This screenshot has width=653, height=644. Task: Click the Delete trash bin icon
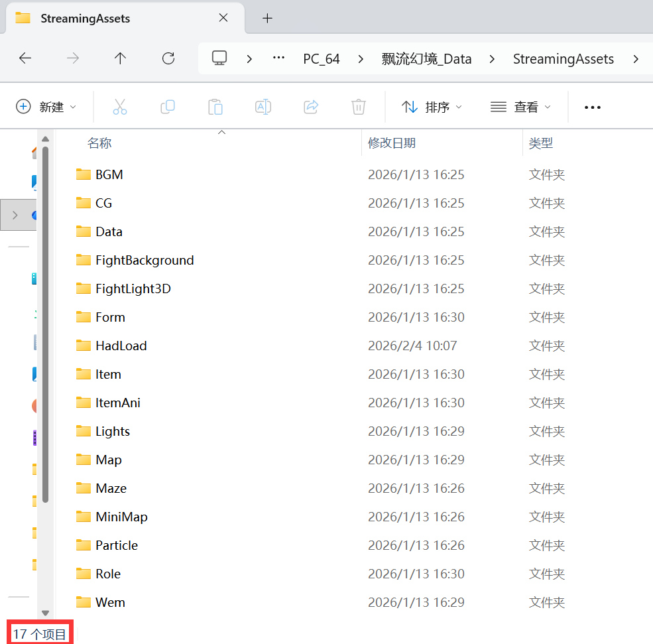(x=358, y=107)
